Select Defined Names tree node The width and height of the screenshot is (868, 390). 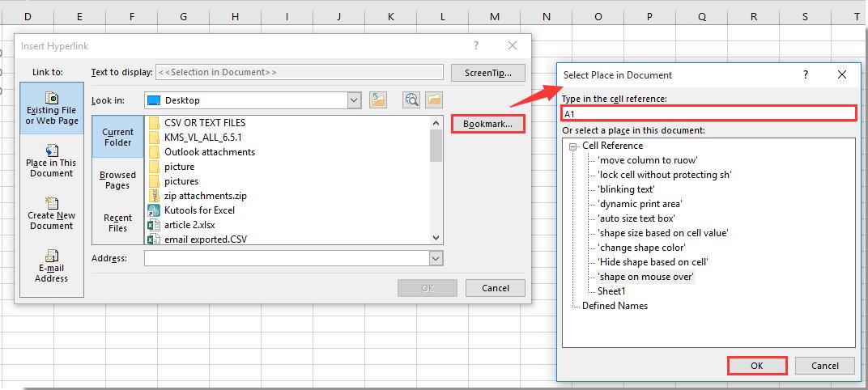(x=615, y=305)
